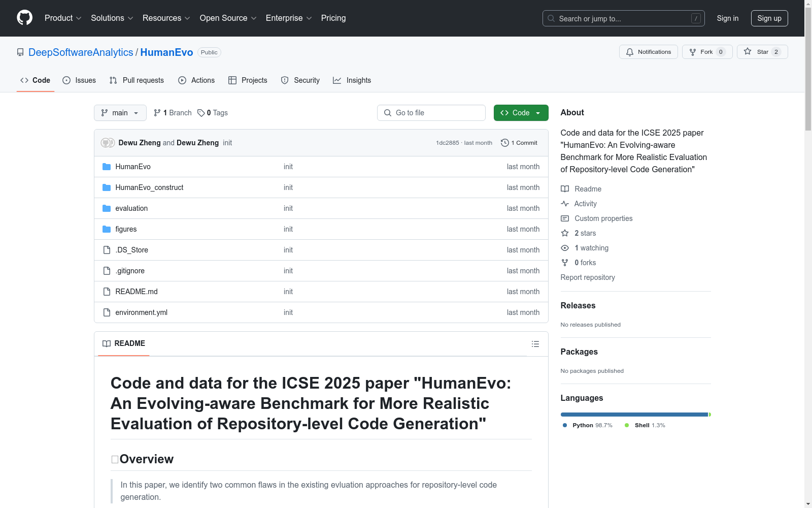Image resolution: width=812 pixels, height=508 pixels.
Task: Expand the Solutions menu
Action: coord(112,18)
